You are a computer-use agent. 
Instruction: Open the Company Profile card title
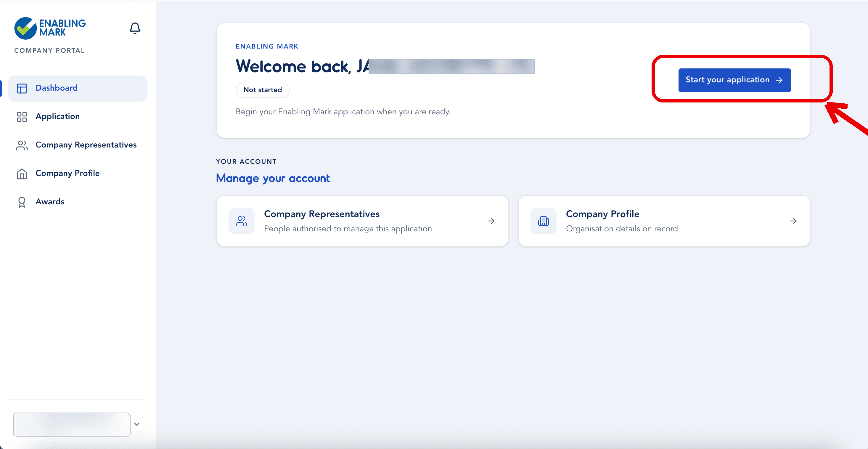click(x=602, y=214)
